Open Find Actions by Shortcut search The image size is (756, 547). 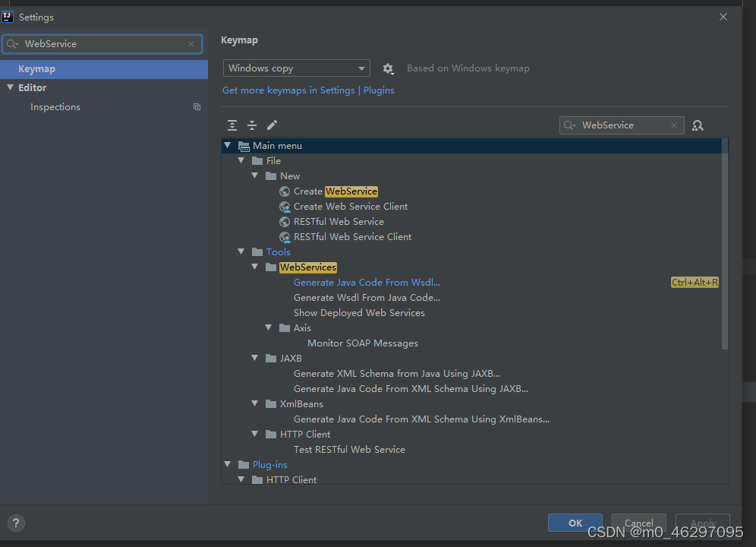pyautogui.click(x=698, y=125)
